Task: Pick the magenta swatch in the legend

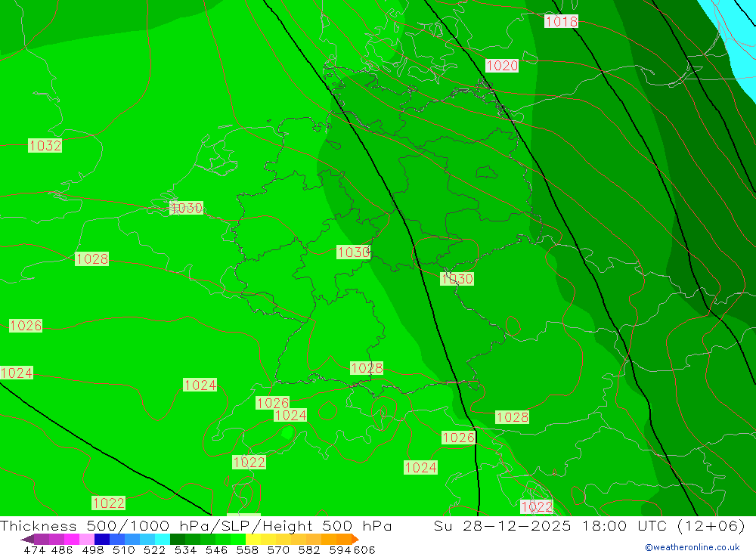Action: [x=71, y=539]
